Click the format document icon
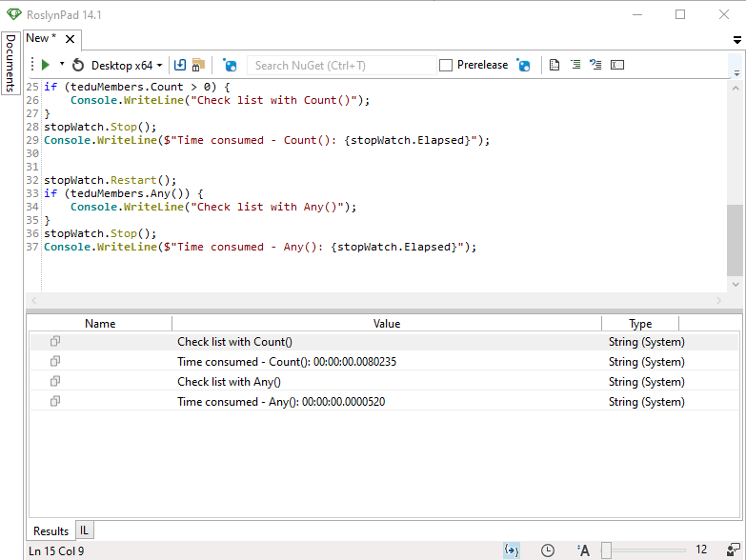This screenshot has height=560, width=746. pos(554,65)
